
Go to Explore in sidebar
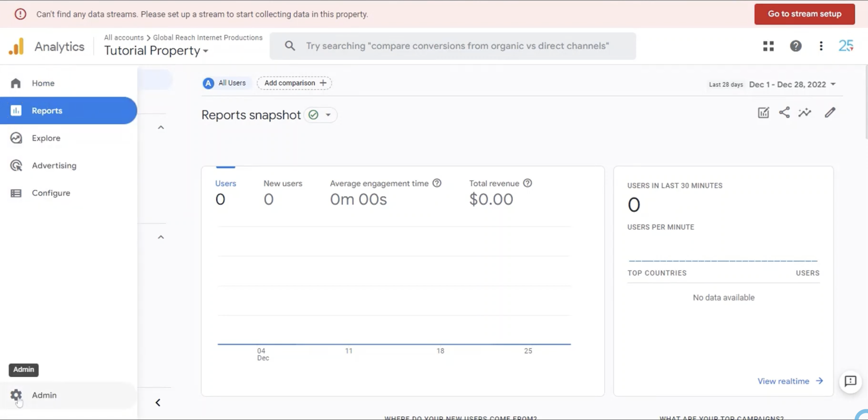point(46,138)
